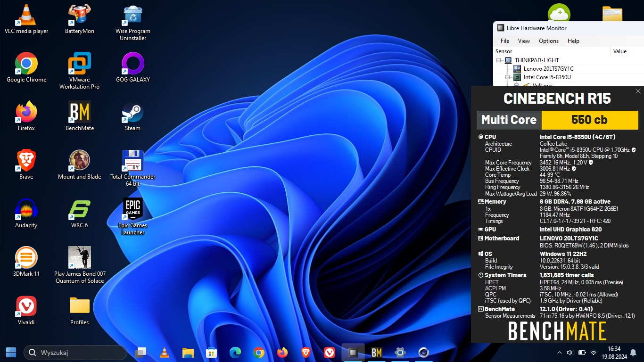Launch James Bond 007 Quantum of Solace
The width and height of the screenshot is (644, 362).
79,265
